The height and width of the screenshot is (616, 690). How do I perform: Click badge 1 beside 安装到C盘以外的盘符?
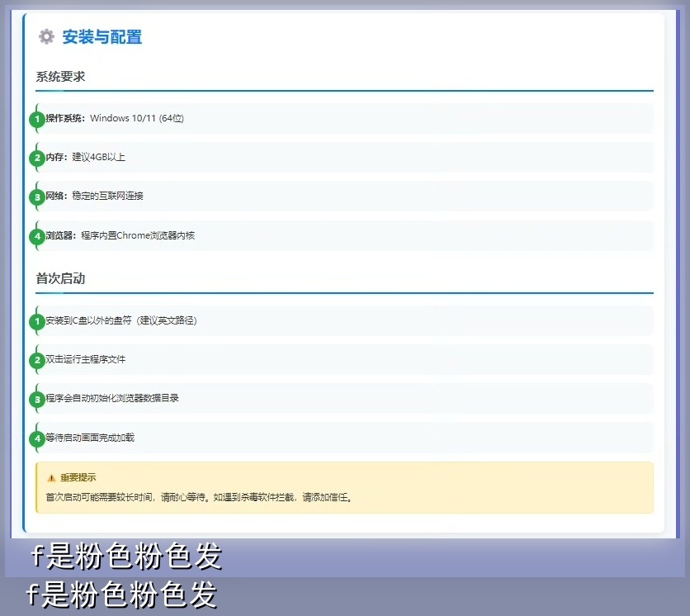(36, 321)
